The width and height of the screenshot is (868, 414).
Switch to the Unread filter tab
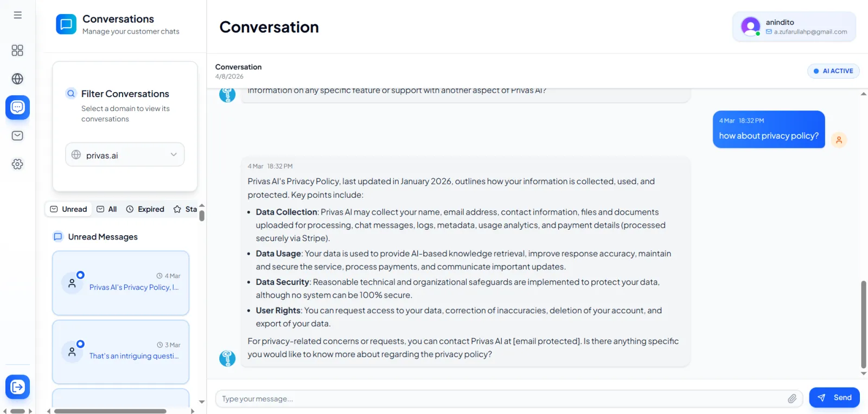68,209
